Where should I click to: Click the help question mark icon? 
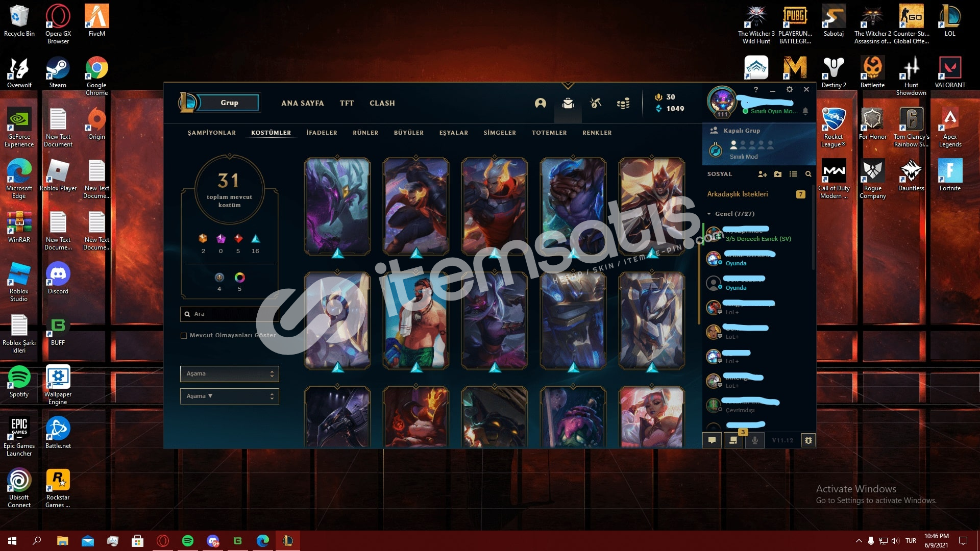coord(756,90)
